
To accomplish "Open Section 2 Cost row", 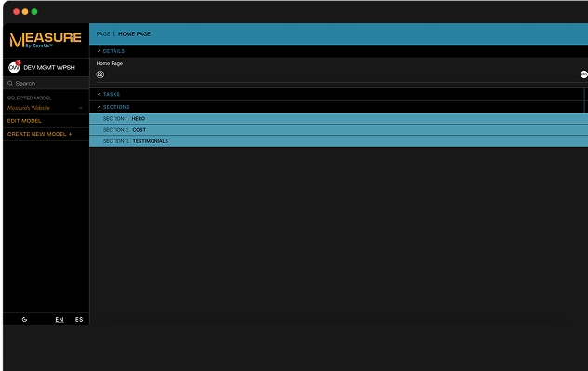I will point(339,129).
